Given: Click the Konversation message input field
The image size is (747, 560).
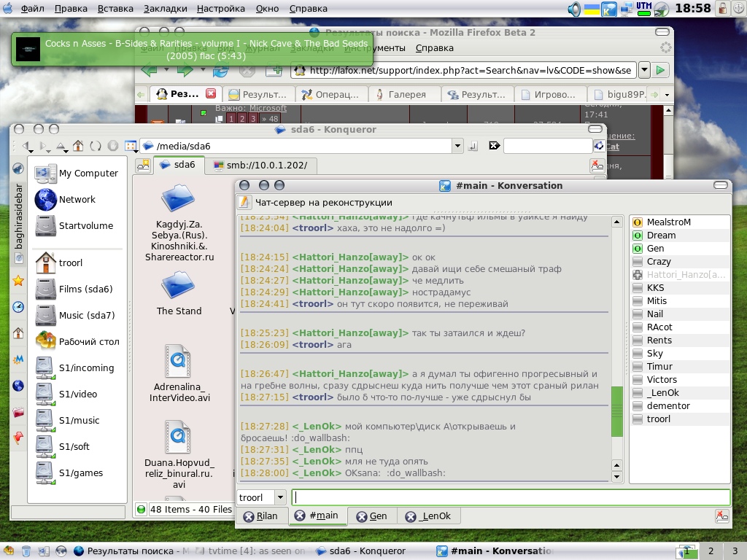Looking at the screenshot, I should tap(511, 497).
